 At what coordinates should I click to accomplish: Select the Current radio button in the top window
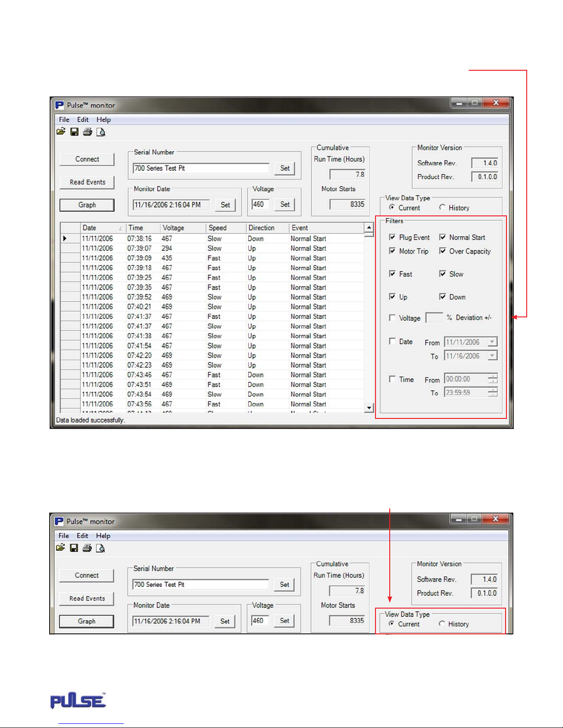click(x=392, y=207)
